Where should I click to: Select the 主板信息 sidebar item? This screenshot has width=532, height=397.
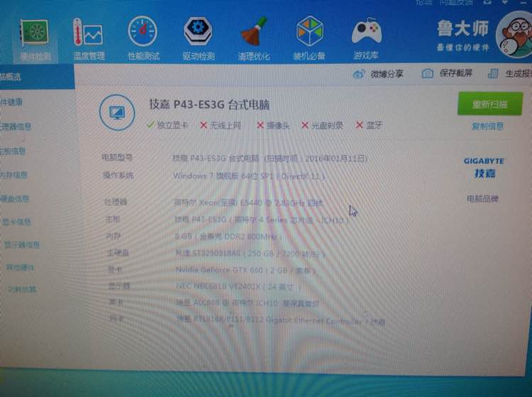(13, 151)
